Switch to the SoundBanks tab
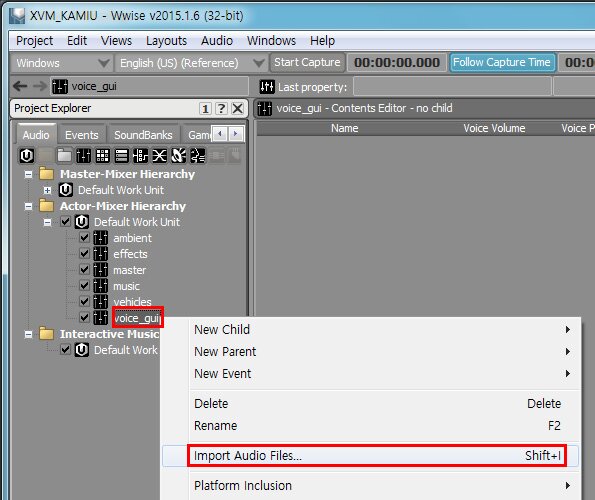Image resolution: width=595 pixels, height=500 pixels. (143, 135)
